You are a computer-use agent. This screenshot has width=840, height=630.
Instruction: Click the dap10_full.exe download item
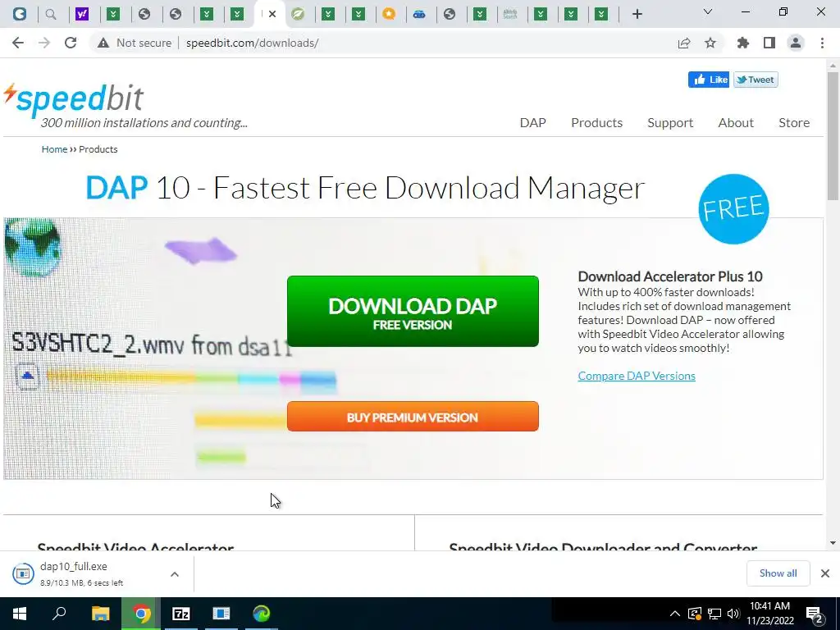click(97, 573)
